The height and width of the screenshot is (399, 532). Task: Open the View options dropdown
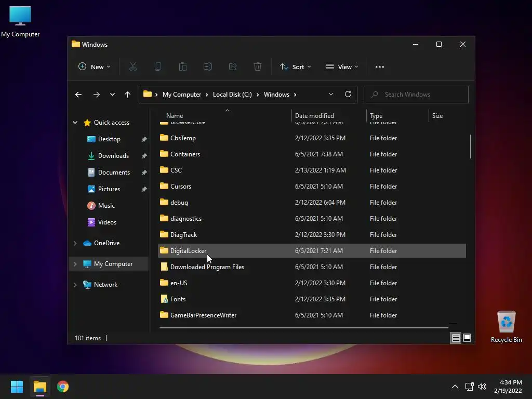click(x=342, y=67)
